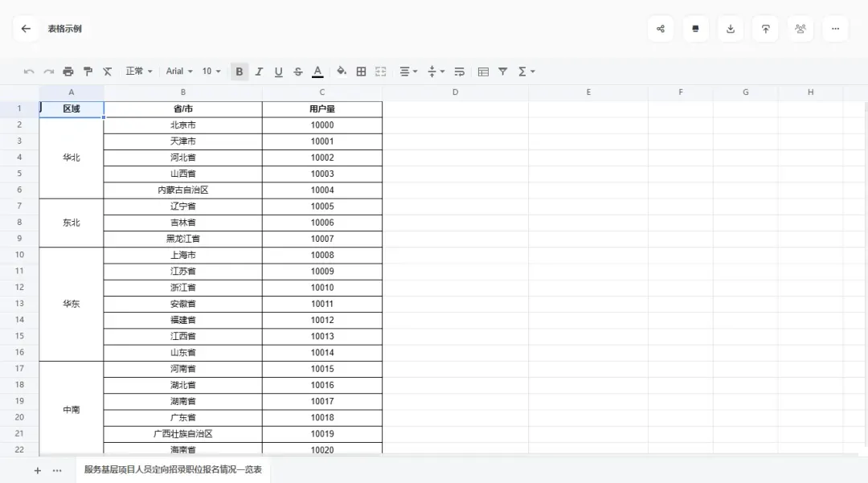Click the merged 中南 cell
The image size is (868, 483).
tap(72, 409)
